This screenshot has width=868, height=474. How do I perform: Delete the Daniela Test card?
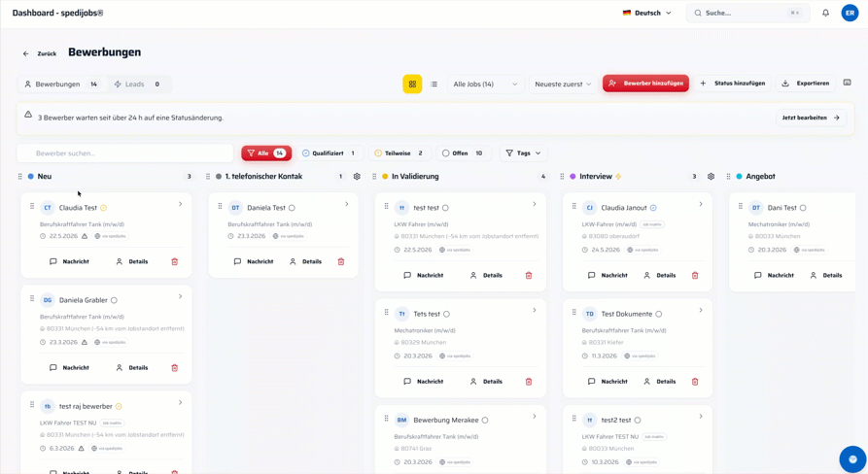point(341,261)
